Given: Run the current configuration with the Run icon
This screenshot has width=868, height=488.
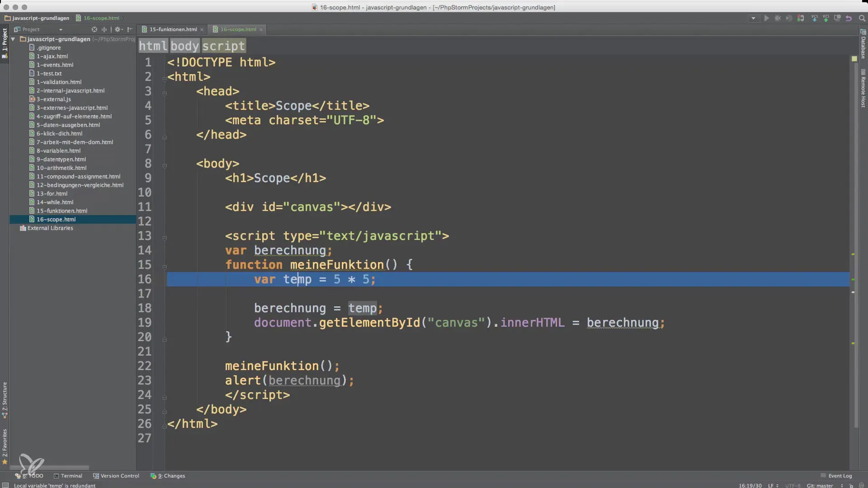Looking at the screenshot, I should pyautogui.click(x=766, y=18).
